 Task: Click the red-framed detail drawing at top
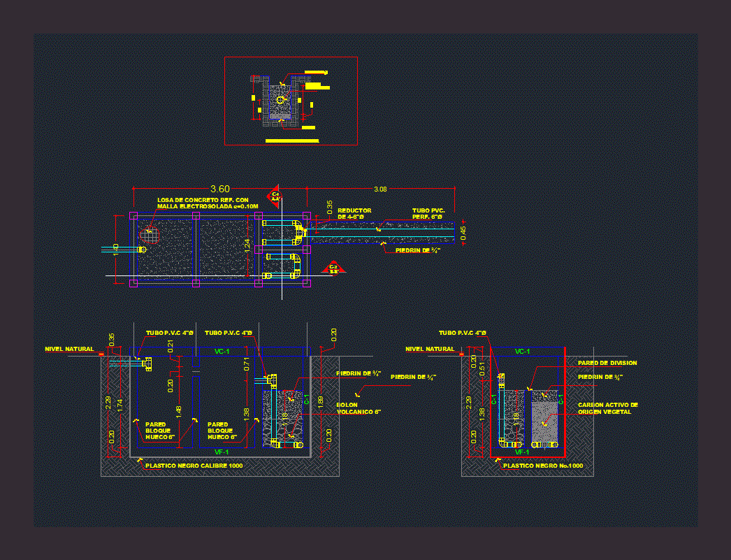291,101
